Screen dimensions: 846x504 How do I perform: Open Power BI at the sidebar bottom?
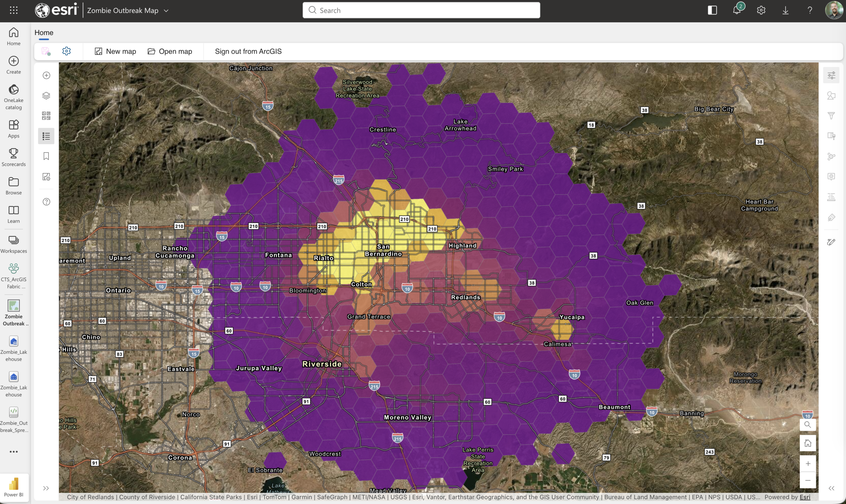14,487
